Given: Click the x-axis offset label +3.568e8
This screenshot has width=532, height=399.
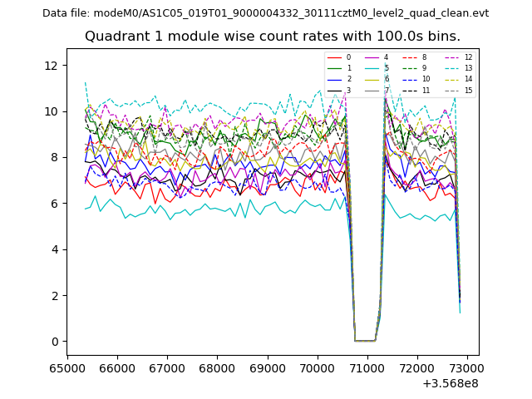Looking at the screenshot, I should point(451,383).
